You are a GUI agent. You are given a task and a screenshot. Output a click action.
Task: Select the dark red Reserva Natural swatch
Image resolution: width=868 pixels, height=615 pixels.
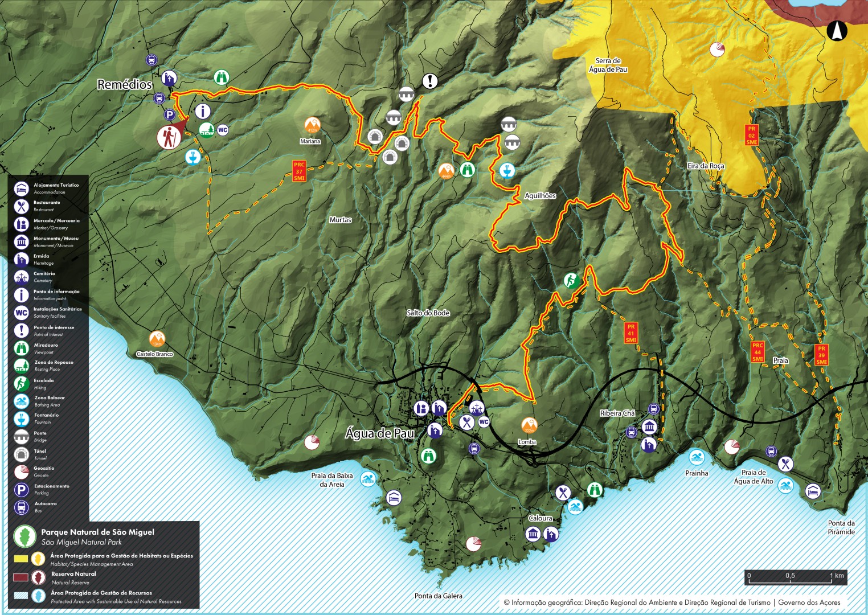click(21, 577)
